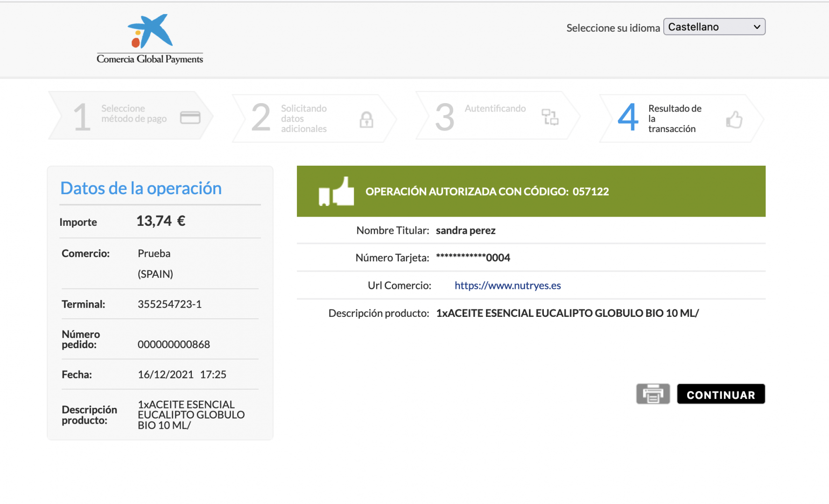Click the amount 13,74 €
Image resolution: width=829 pixels, height=504 pixels.
coord(161,221)
